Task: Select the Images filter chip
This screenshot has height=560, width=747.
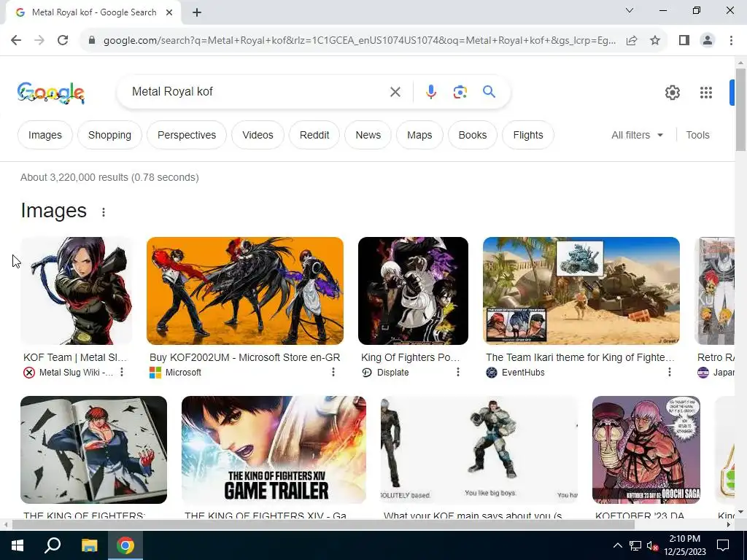Action: tap(44, 135)
